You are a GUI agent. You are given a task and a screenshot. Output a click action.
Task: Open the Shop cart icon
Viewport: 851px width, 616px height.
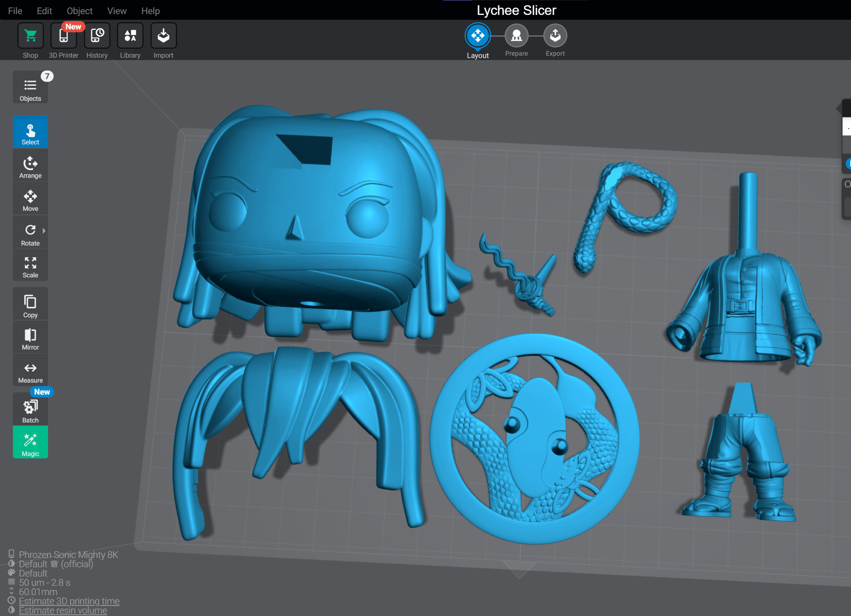(30, 36)
